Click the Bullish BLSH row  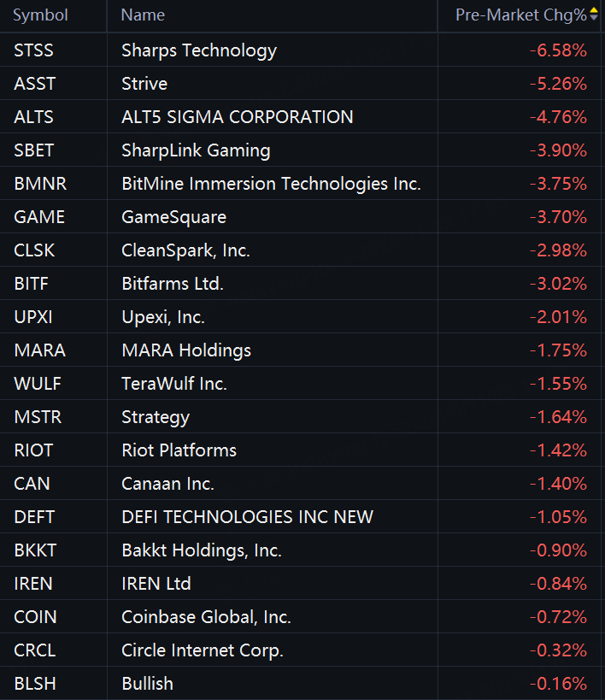(x=147, y=684)
